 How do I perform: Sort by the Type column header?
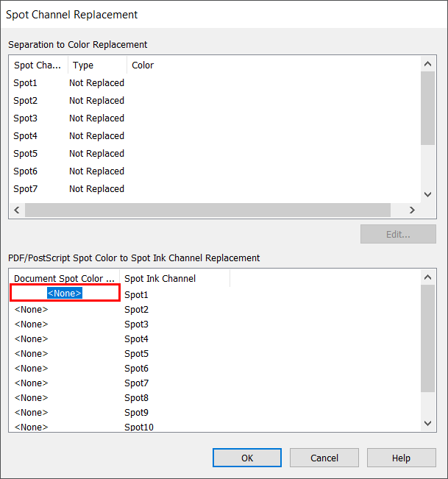pyautogui.click(x=96, y=65)
